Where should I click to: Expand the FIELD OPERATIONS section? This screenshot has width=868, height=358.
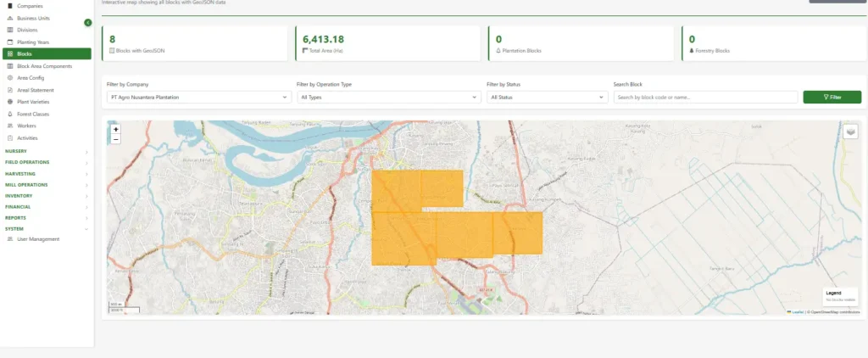pos(47,162)
